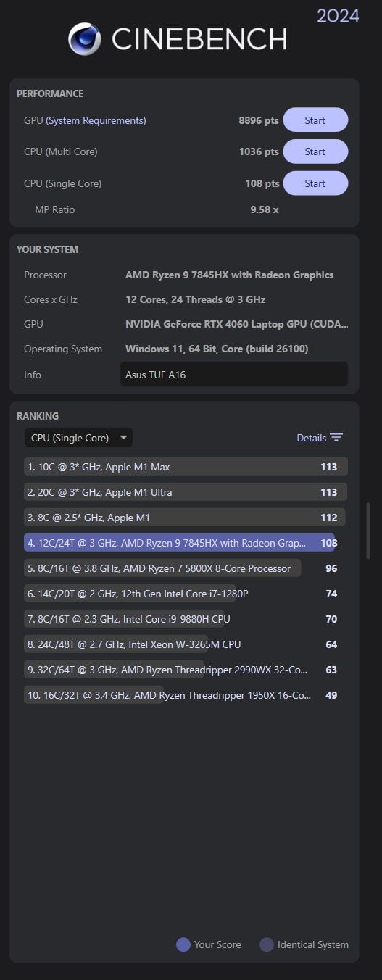Image resolution: width=382 pixels, height=980 pixels.
Task: Open the CPU (Single Core) ranking dropdown
Action: tap(78, 438)
